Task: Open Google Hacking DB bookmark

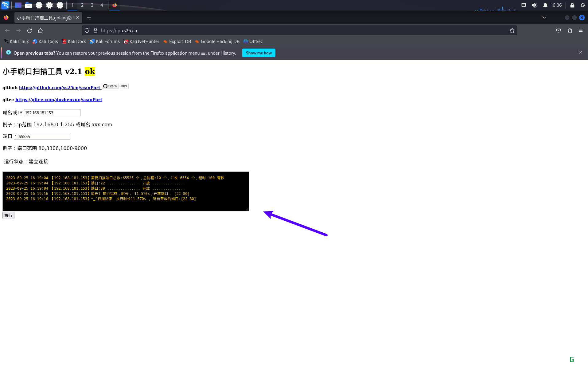Action: pos(217,41)
